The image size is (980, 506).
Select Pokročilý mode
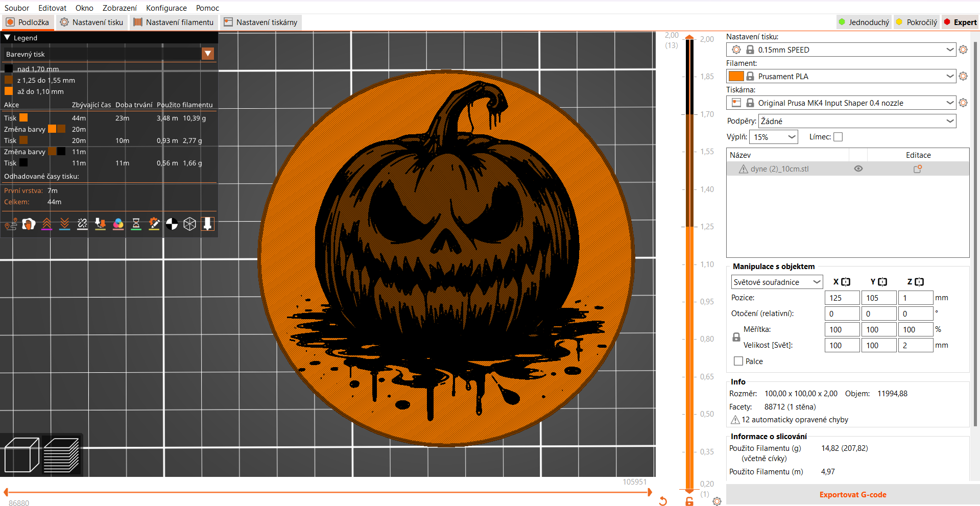[x=917, y=22]
